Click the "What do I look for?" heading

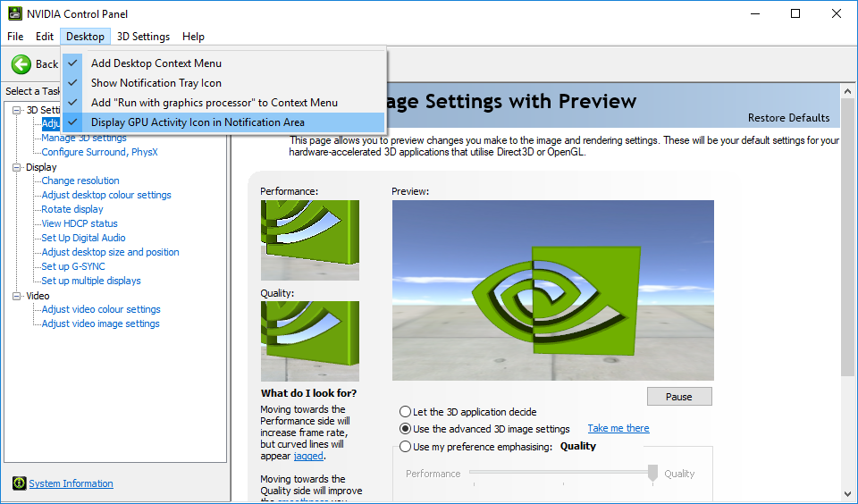(x=308, y=393)
